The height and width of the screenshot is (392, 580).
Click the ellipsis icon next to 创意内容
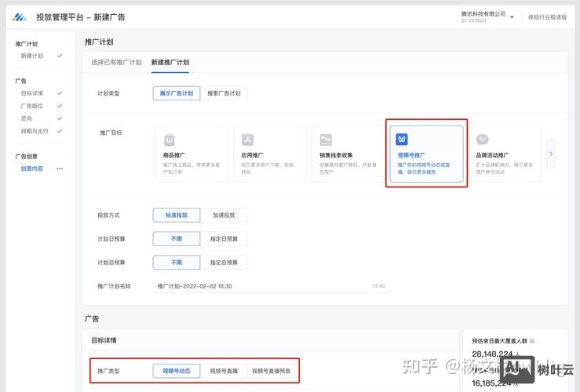pos(60,169)
